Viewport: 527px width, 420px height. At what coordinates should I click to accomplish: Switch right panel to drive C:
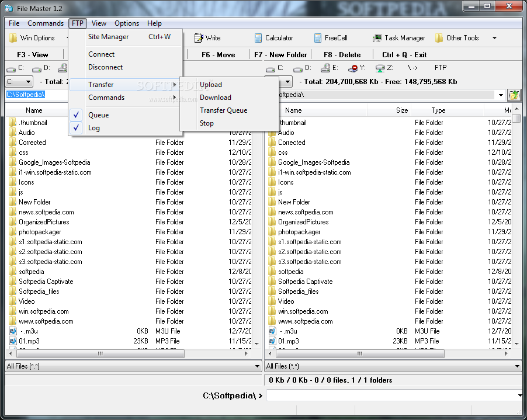pos(275,68)
